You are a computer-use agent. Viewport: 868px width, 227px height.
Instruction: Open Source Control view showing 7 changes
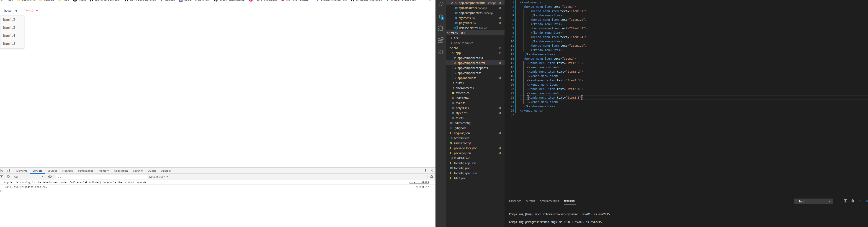[x=440, y=16]
